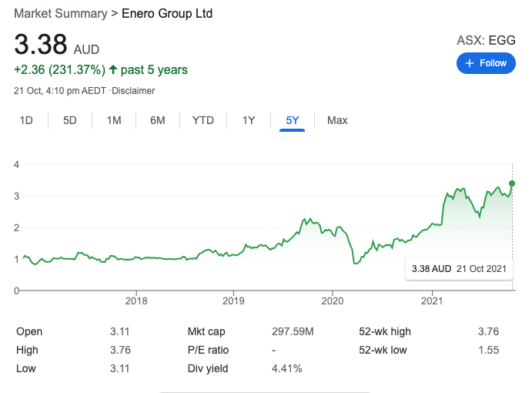
Task: Open the Max range tab
Action: click(x=337, y=120)
